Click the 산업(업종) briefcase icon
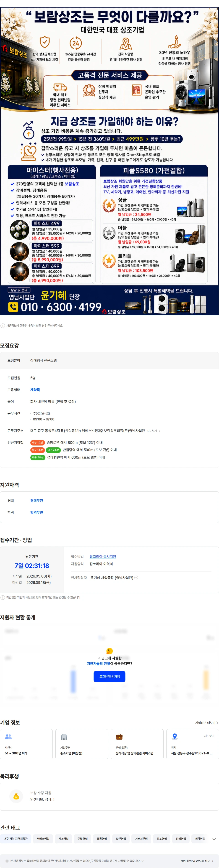This screenshot has height=868, width=219. (x=119, y=737)
